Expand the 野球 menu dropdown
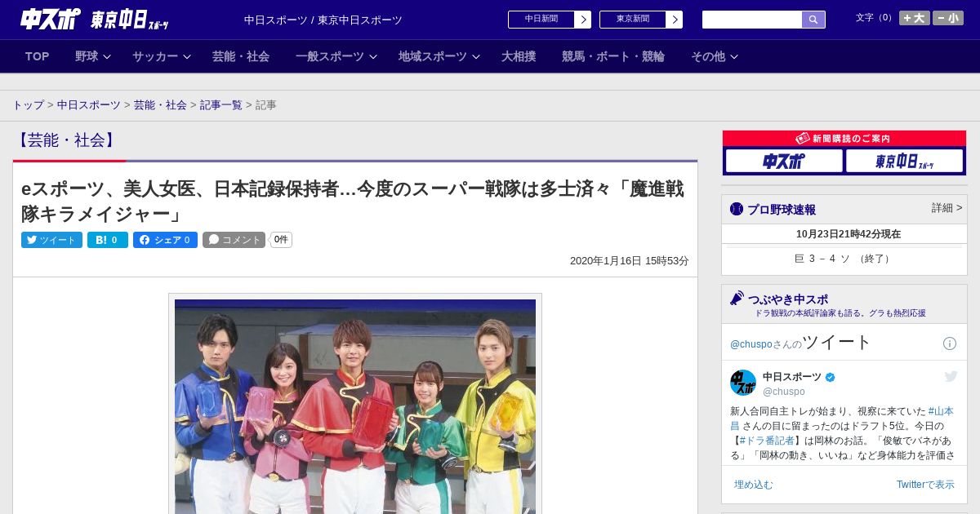980x514 pixels. coord(93,56)
